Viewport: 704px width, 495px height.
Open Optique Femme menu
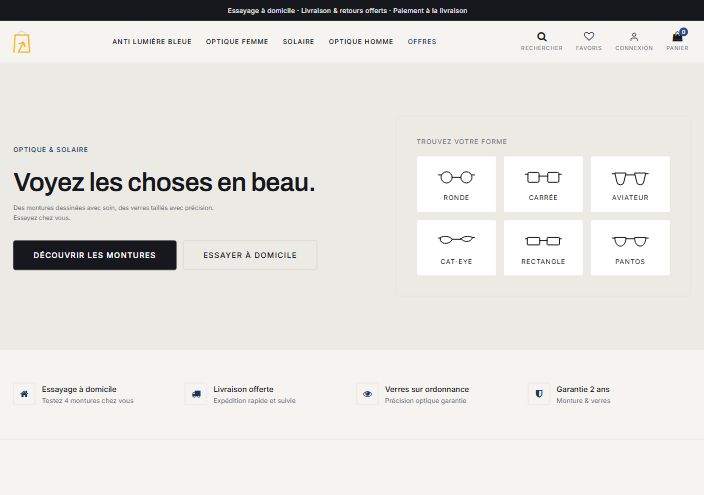[x=237, y=41]
